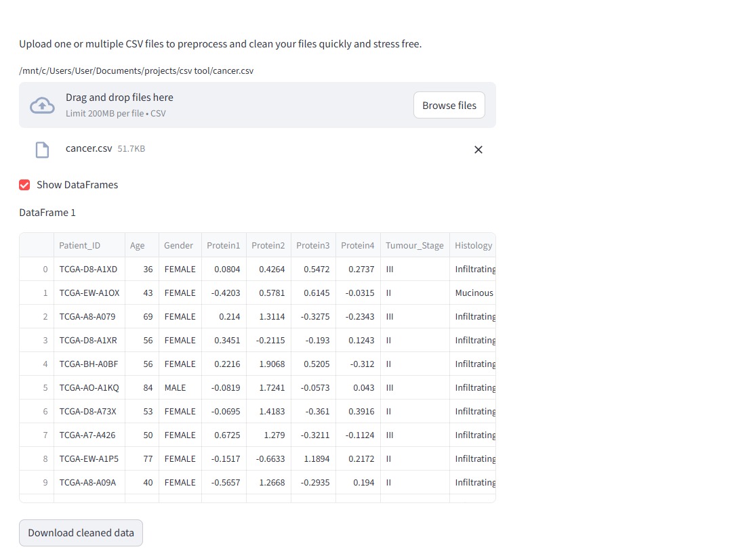Viewport: 755px width, 560px height.
Task: Select cell TCGA-EW-A1OX
Action: pyautogui.click(x=89, y=293)
